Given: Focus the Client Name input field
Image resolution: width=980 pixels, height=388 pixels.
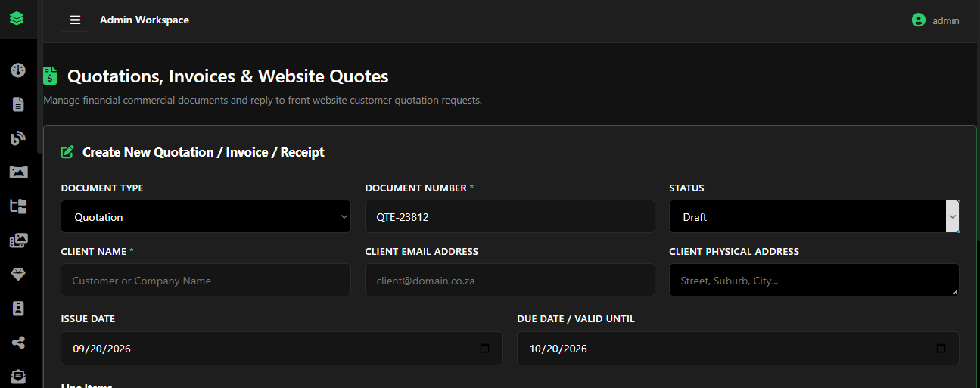Looking at the screenshot, I should pos(206,280).
